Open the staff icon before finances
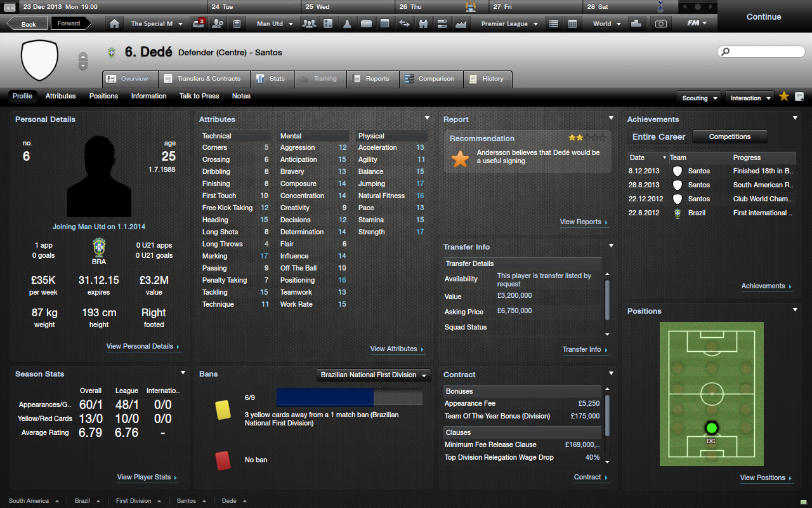 442,24
